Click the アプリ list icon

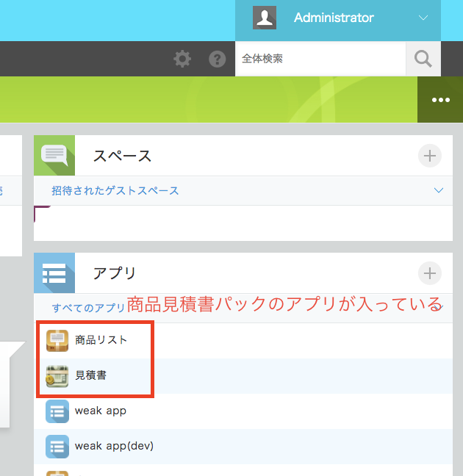coord(54,273)
